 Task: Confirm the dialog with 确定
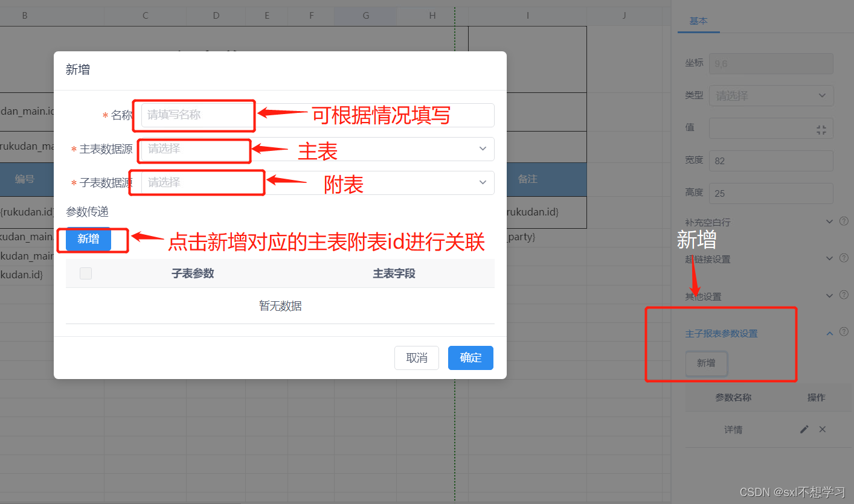click(x=470, y=358)
